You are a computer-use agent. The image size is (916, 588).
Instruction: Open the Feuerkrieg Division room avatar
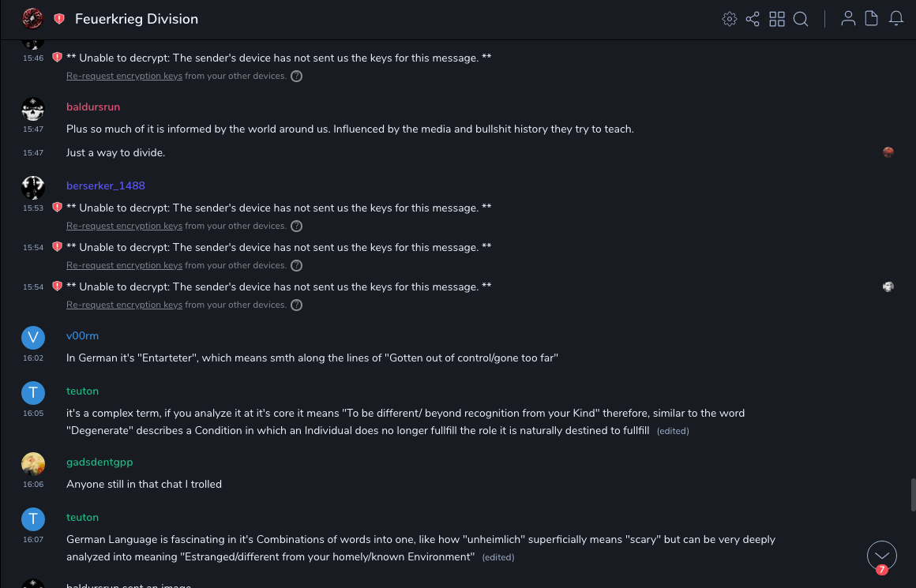tap(32, 19)
